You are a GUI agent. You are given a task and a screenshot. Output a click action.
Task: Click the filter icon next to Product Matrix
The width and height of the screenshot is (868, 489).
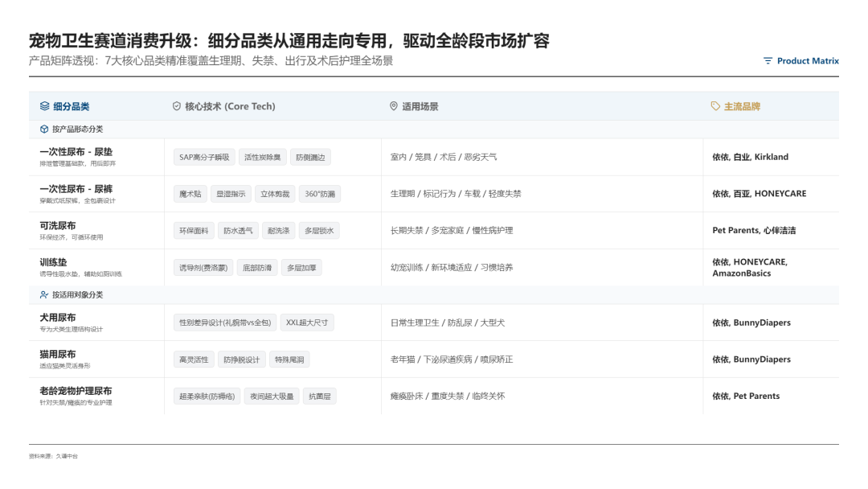tap(768, 60)
